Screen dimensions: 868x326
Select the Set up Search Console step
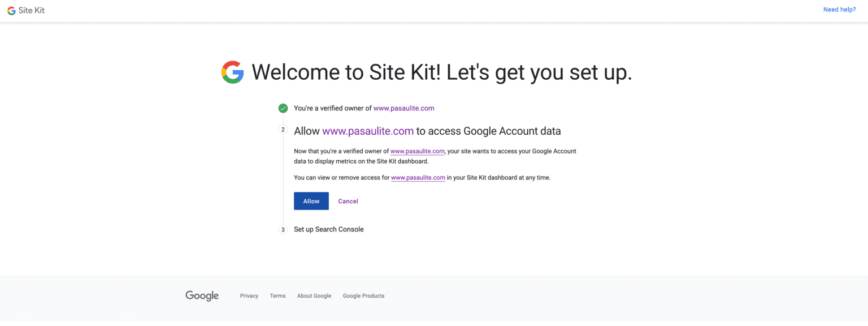[x=328, y=229]
